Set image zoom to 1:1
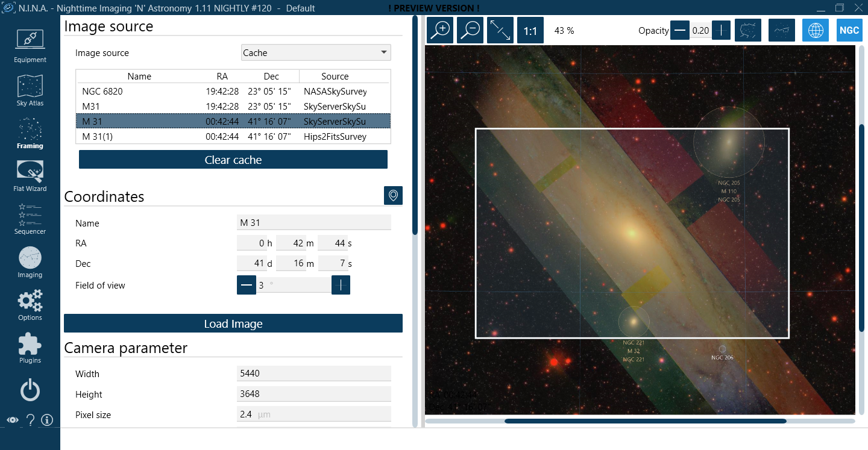This screenshot has height=450, width=868. point(530,30)
